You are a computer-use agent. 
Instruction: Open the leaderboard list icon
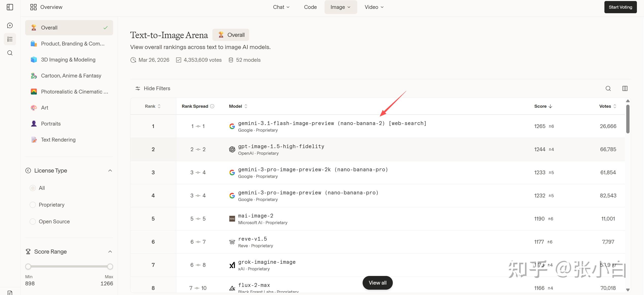(x=10, y=39)
